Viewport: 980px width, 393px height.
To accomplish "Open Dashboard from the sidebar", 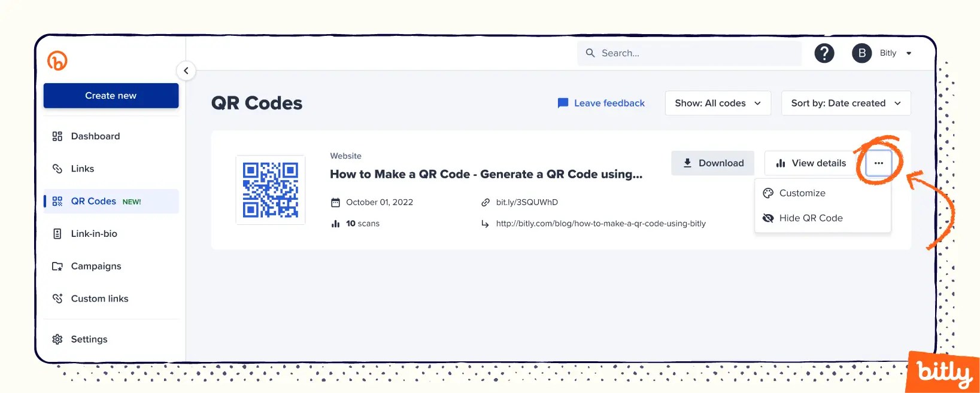I will 111,136.
